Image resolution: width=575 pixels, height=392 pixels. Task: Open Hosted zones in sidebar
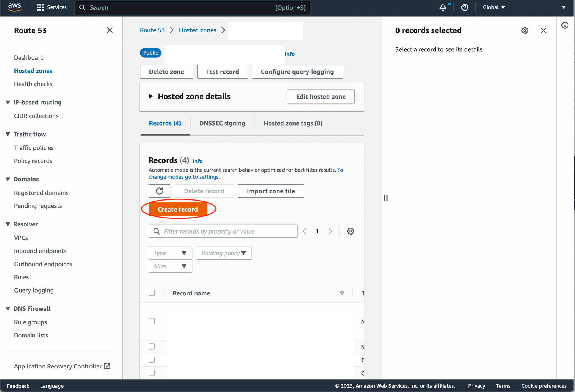click(33, 71)
